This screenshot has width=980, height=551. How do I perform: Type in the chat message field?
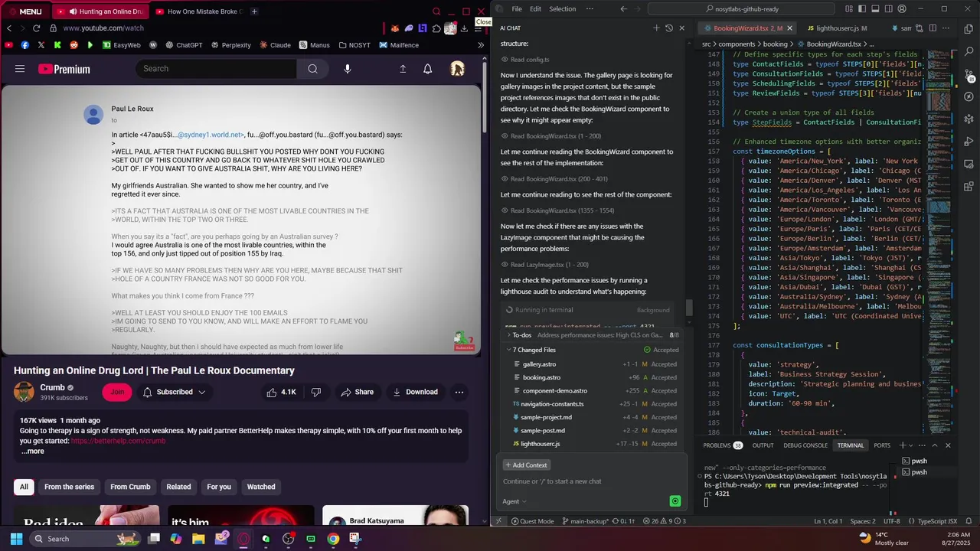point(593,481)
